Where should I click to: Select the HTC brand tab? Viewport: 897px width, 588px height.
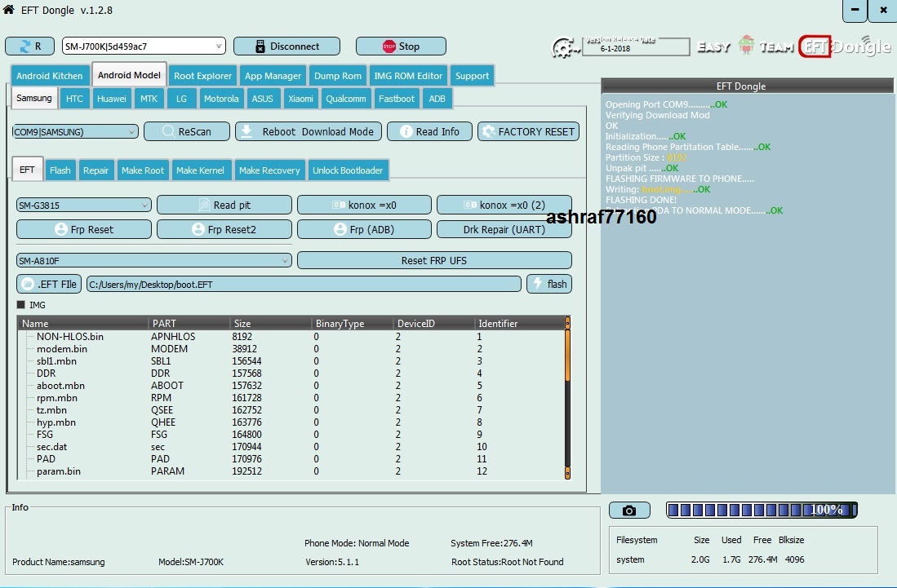tap(74, 99)
